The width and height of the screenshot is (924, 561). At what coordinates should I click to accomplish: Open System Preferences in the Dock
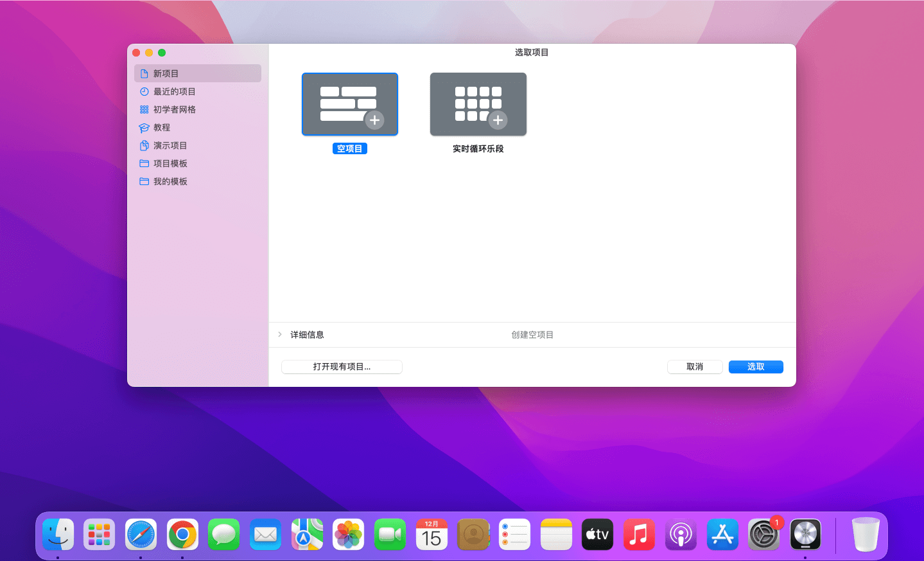pyautogui.click(x=763, y=535)
